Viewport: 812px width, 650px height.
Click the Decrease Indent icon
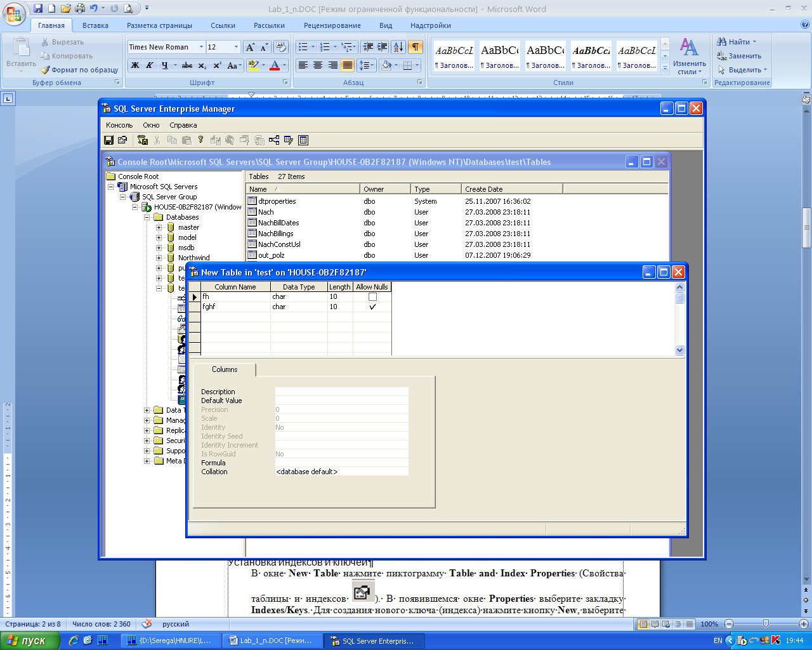pyautogui.click(x=368, y=47)
